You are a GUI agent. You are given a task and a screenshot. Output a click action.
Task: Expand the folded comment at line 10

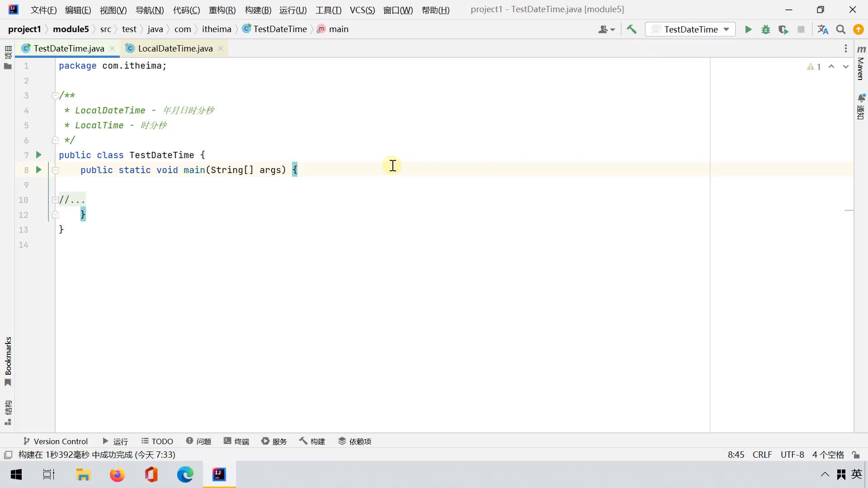click(x=55, y=200)
